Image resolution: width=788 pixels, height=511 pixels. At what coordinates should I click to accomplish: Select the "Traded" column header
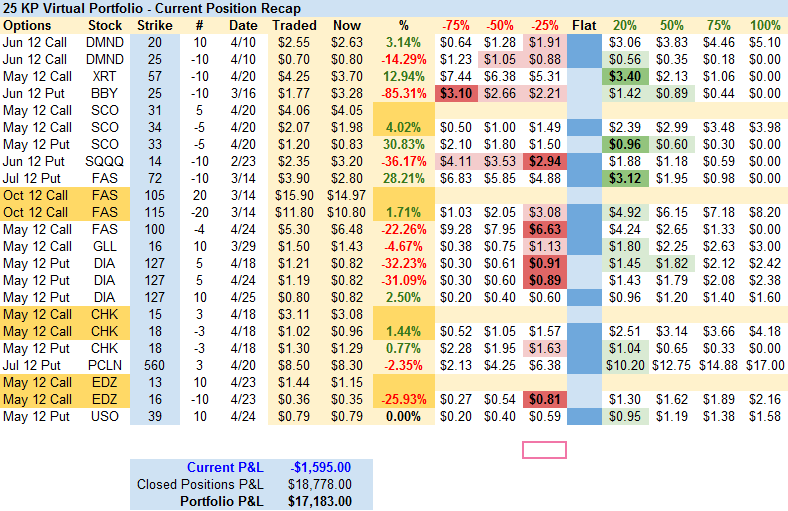point(294,25)
